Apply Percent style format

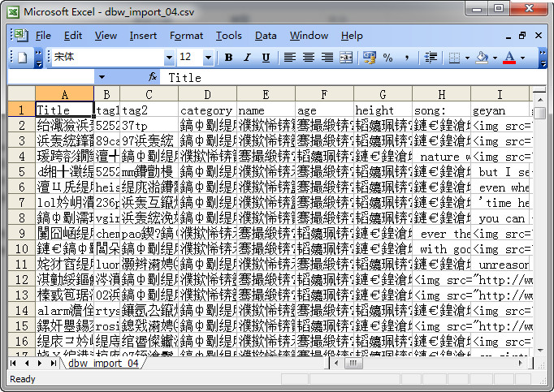(x=388, y=57)
